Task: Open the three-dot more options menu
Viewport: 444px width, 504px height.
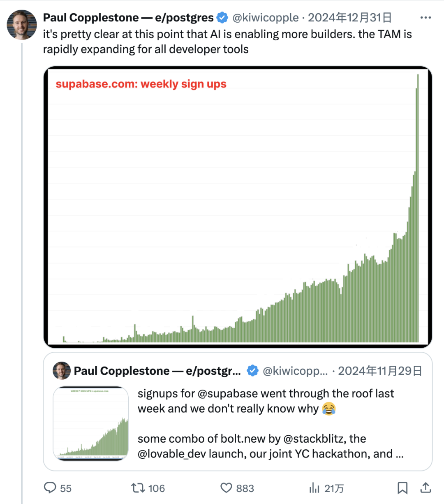Action: point(425,18)
